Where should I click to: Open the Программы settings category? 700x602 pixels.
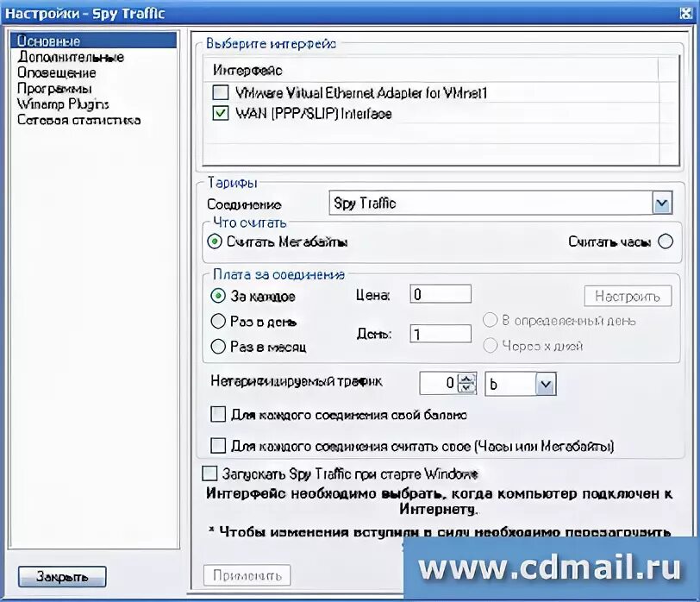(54, 89)
